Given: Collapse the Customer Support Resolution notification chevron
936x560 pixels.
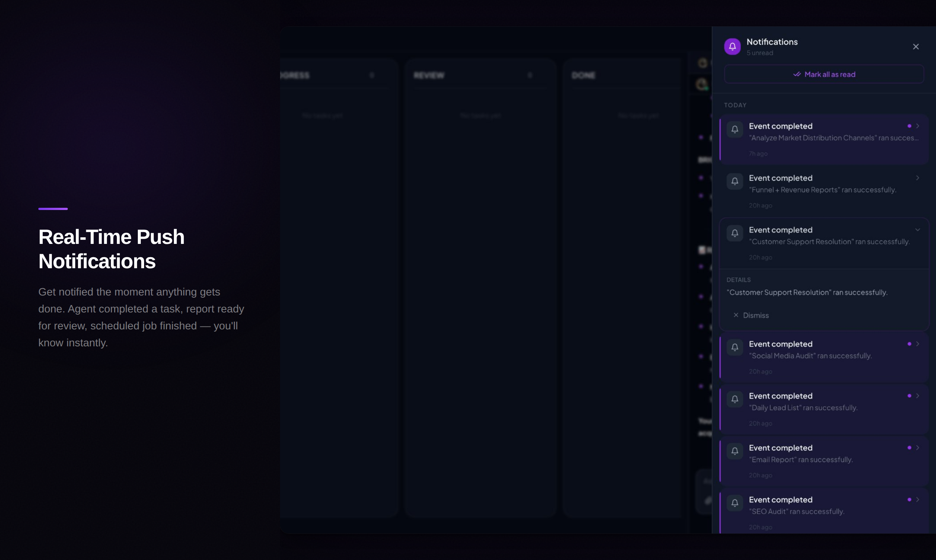Looking at the screenshot, I should tap(918, 230).
